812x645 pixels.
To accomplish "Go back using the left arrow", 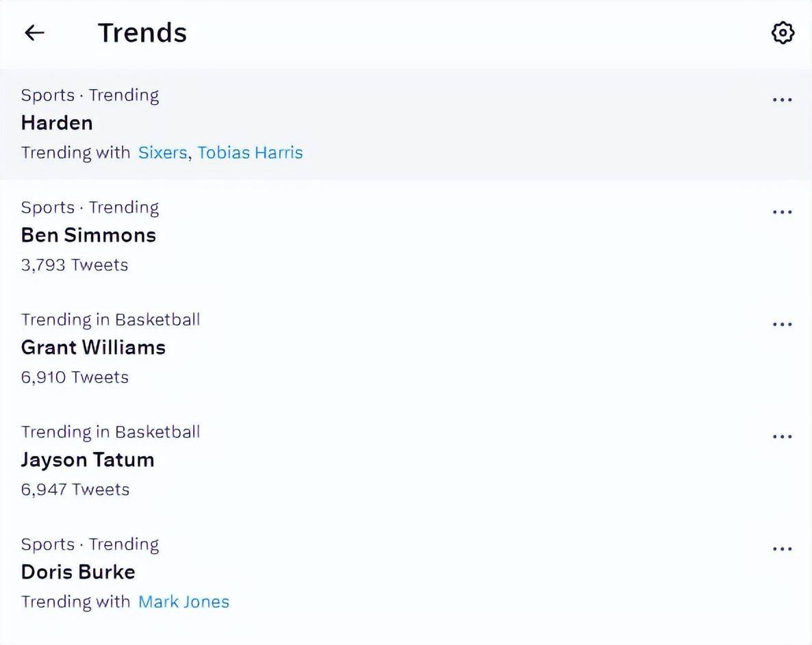I will pyautogui.click(x=35, y=33).
